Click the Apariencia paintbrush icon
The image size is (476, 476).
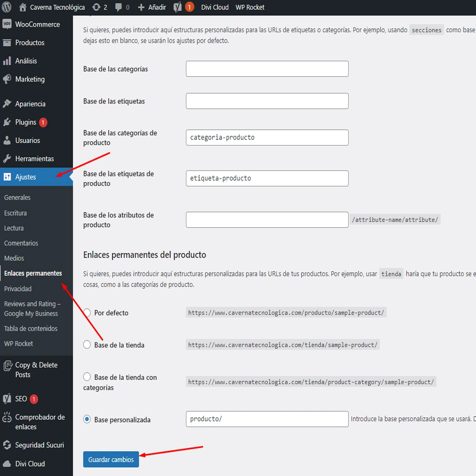(7, 104)
